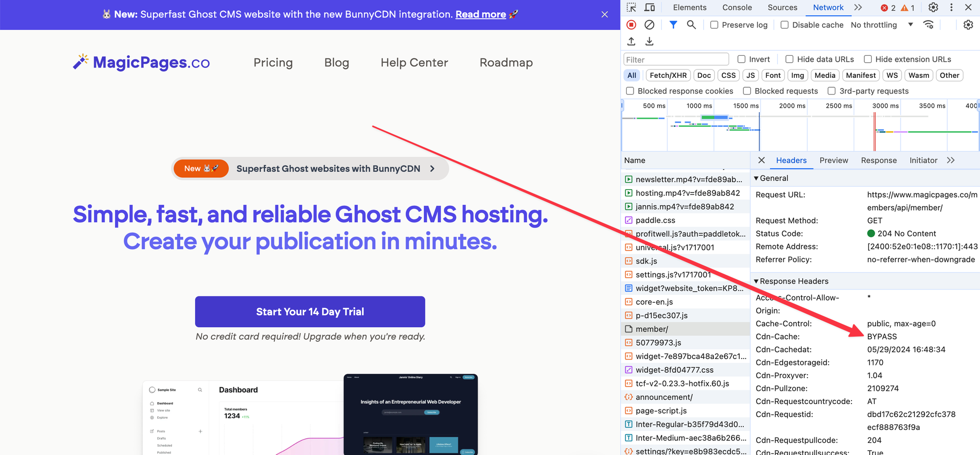Click the Export HAR download icon
The height and width of the screenshot is (455, 980).
[649, 42]
